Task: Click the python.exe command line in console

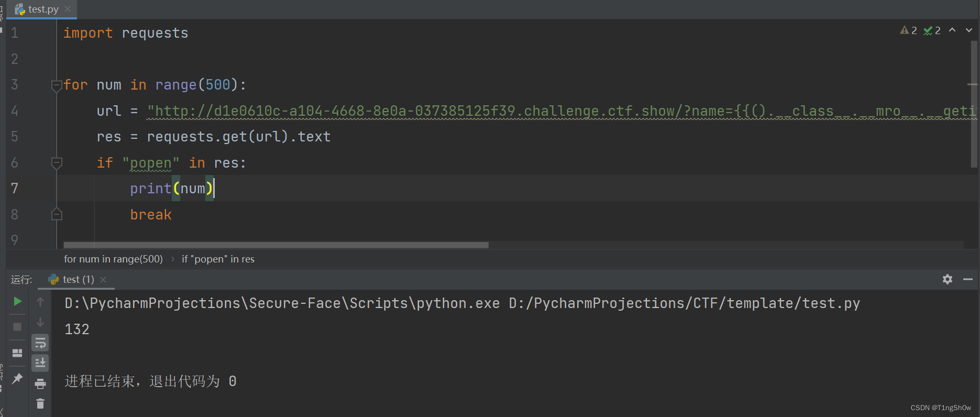Action: point(463,303)
